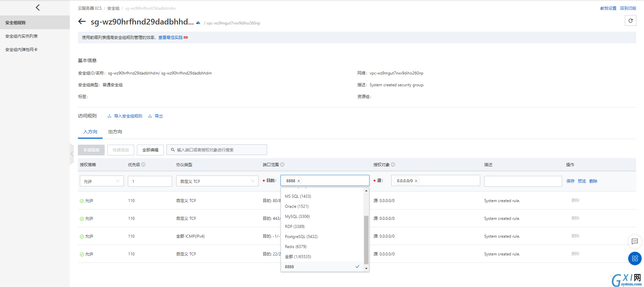This screenshot has width=644, height=287.
Task: Click 删除 in the editing rule row
Action: point(593,181)
